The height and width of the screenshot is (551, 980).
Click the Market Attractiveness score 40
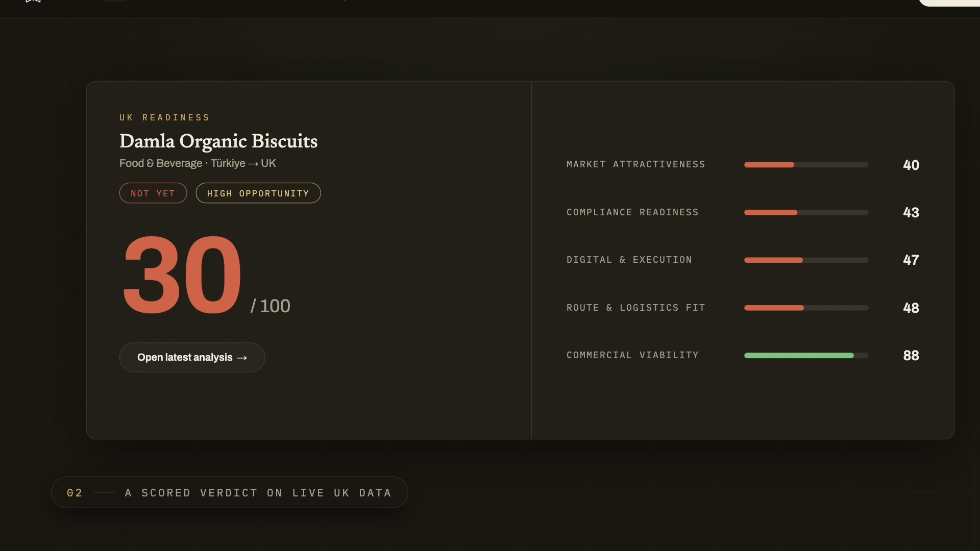[911, 165]
